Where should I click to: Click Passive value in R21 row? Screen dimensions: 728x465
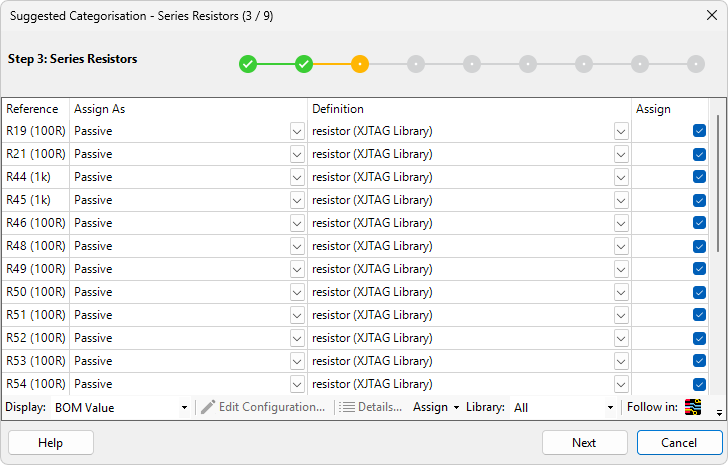(x=93, y=154)
